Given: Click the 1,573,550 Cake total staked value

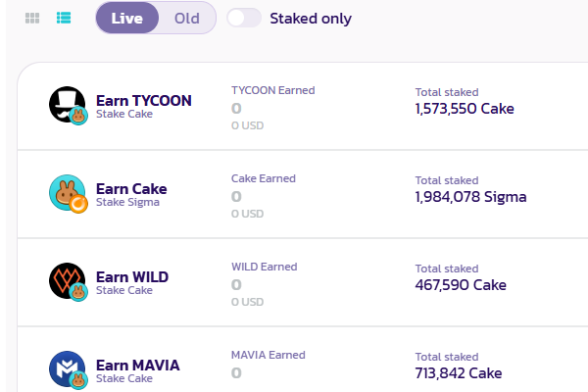Looking at the screenshot, I should pyautogui.click(x=465, y=109).
